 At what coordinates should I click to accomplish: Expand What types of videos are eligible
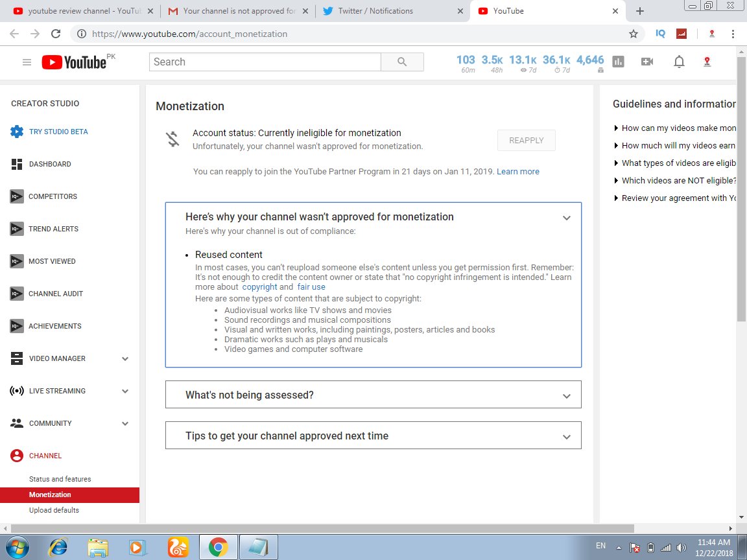point(674,163)
